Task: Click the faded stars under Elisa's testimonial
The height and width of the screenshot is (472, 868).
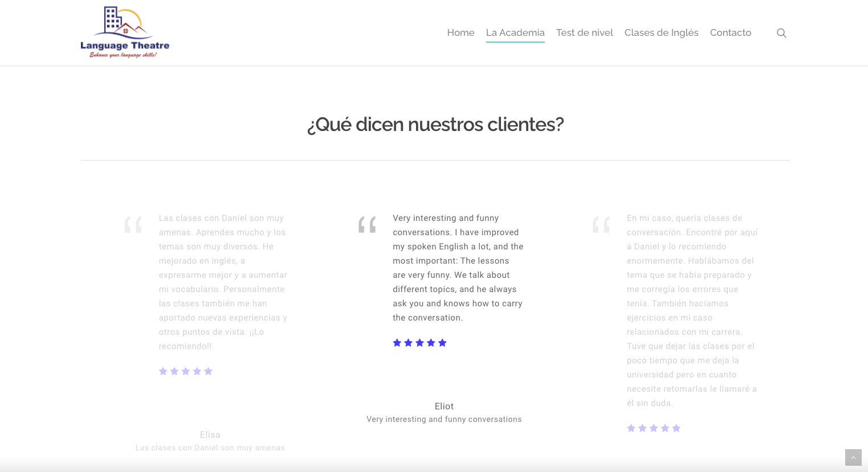Action: (x=186, y=371)
